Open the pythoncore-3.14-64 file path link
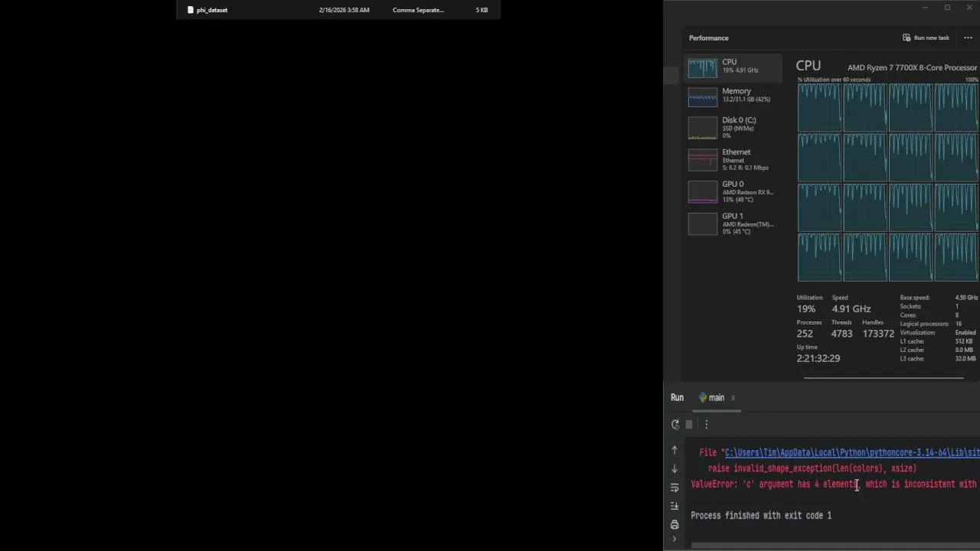Viewport: 980px width, 551px height. point(852,452)
